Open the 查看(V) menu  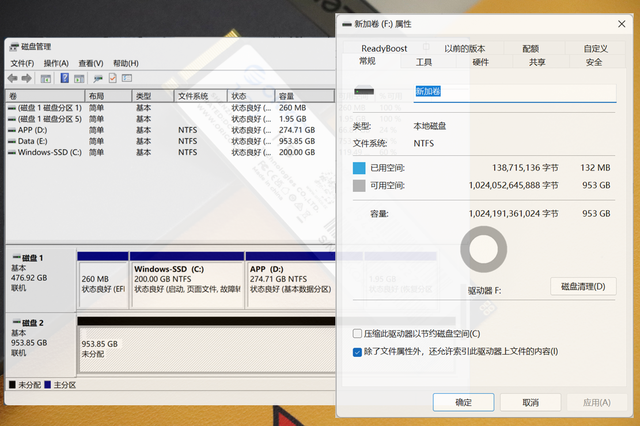[x=91, y=63]
